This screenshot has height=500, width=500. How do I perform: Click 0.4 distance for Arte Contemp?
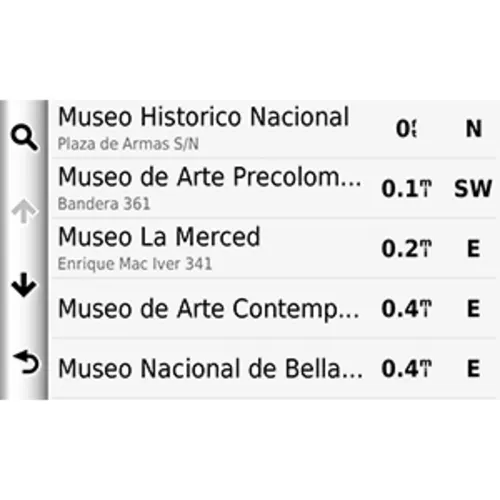[x=407, y=309]
